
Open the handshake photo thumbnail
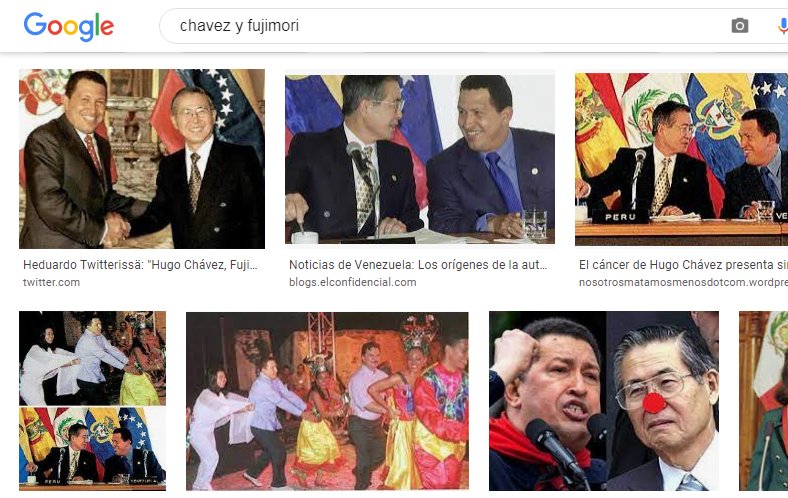[142, 159]
